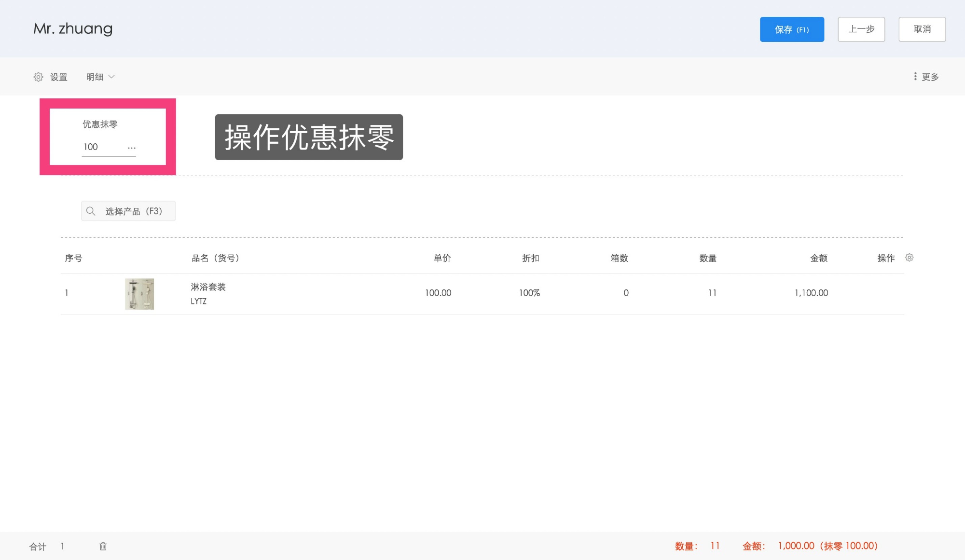This screenshot has height=560, width=965.
Task: Click 保存 (F1) to save the order
Action: pyautogui.click(x=792, y=29)
